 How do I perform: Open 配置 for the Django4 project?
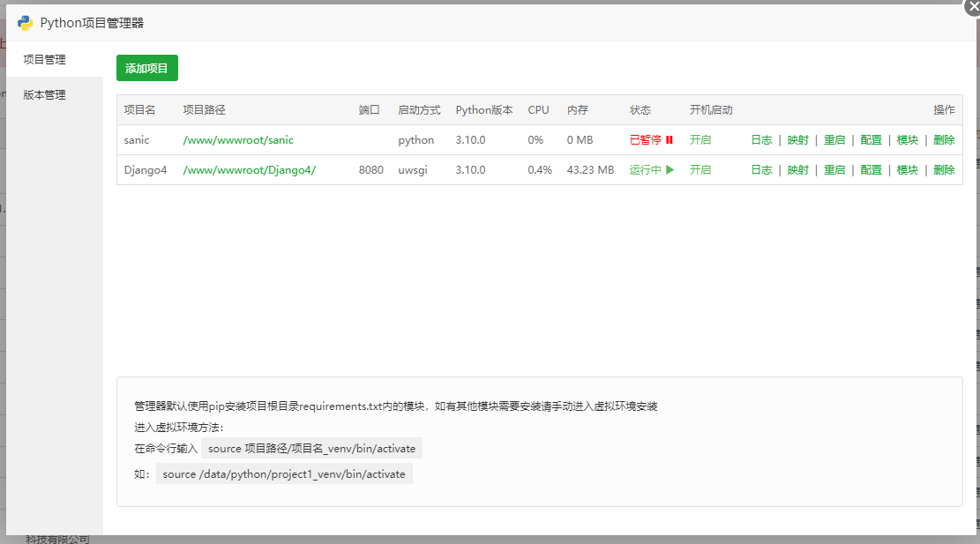871,170
